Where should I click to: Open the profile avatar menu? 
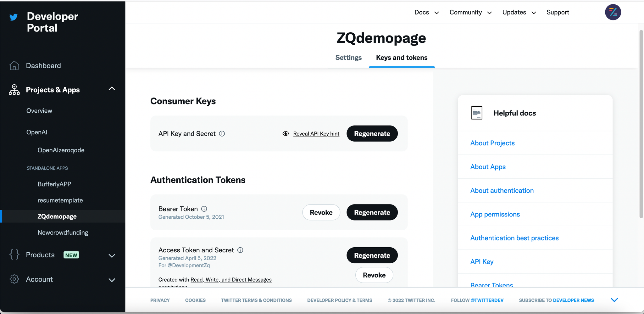pos(613,12)
